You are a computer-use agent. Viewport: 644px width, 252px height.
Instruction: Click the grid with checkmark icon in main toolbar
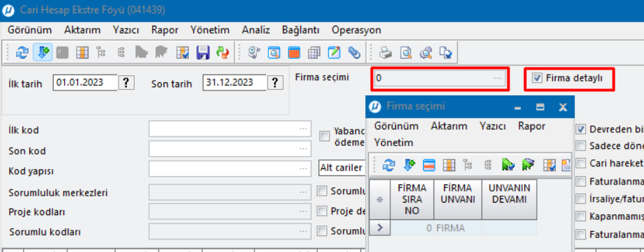point(183,52)
